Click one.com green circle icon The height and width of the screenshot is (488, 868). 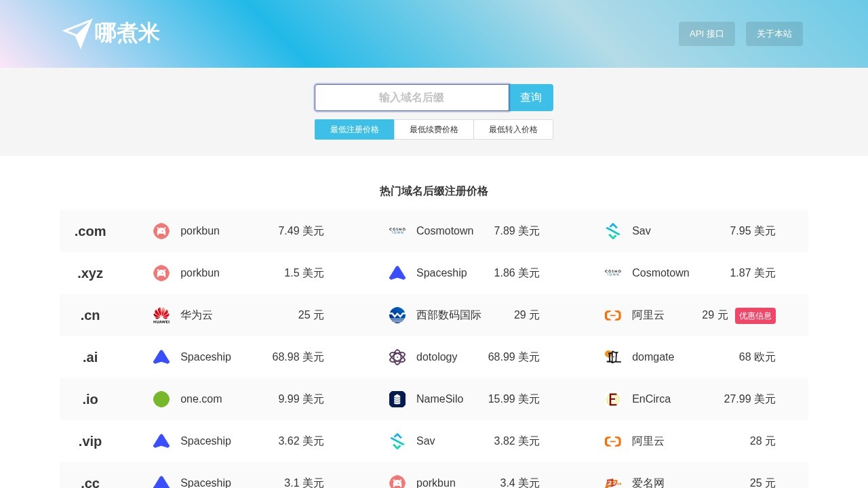(161, 399)
